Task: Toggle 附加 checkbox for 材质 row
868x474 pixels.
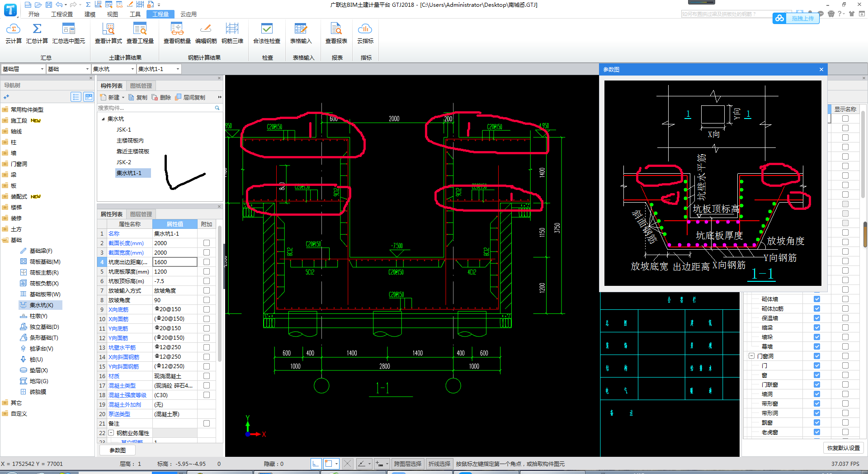Action: click(207, 376)
